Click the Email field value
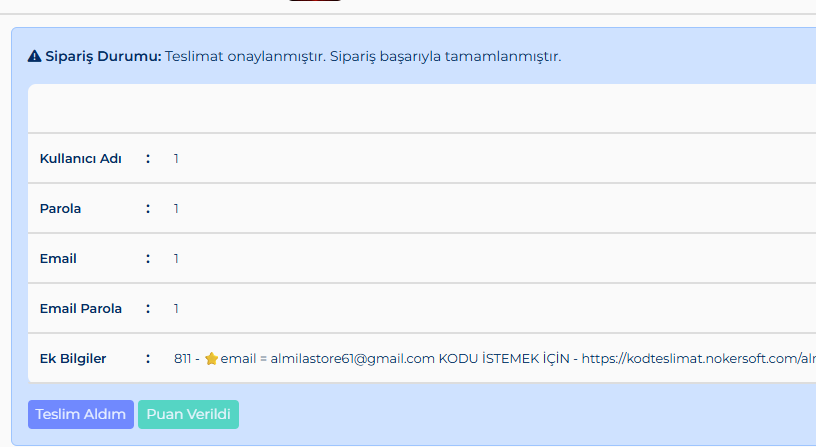 [176, 259]
